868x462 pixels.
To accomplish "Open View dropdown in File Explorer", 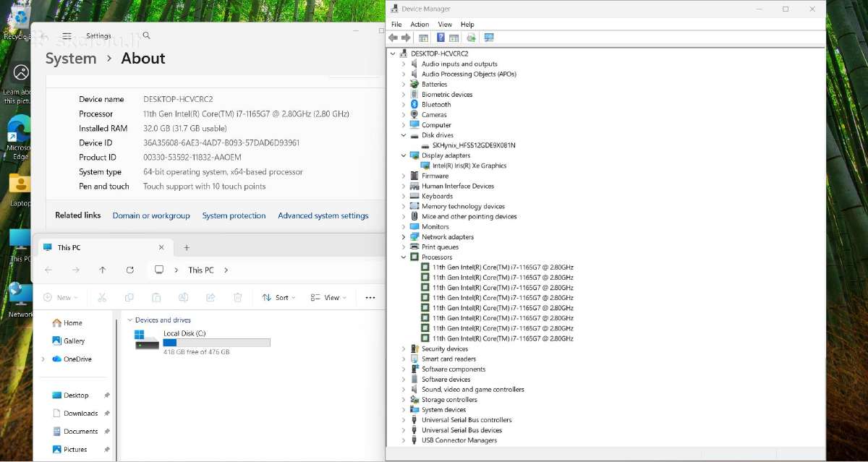I will click(328, 297).
